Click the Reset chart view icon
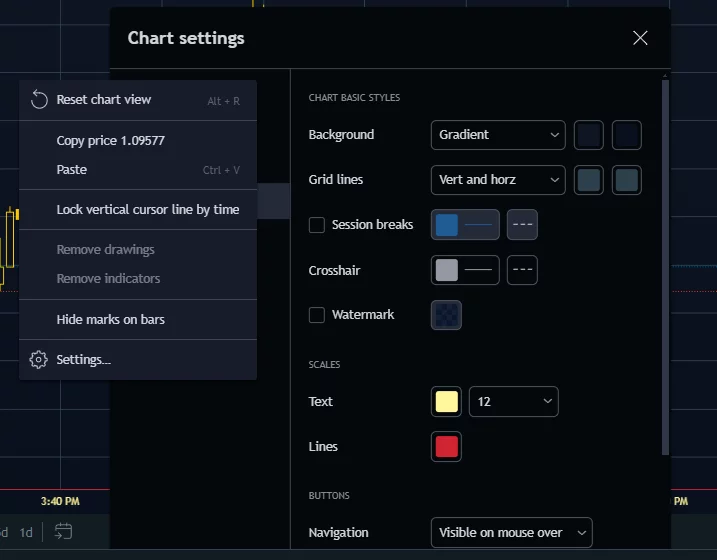This screenshot has height=560, width=717. click(39, 100)
